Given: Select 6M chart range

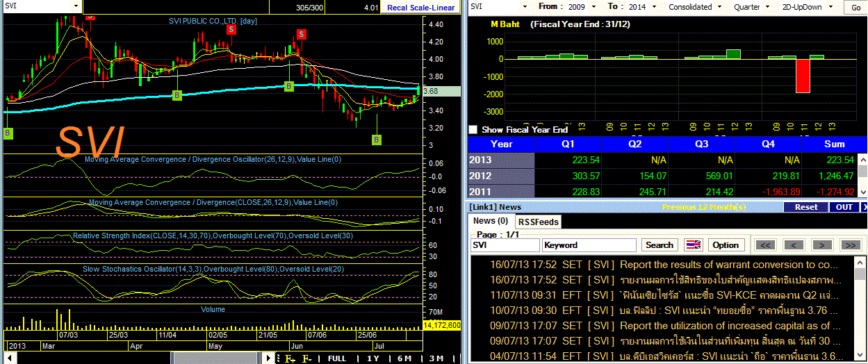Looking at the screenshot, I should coord(404,358).
